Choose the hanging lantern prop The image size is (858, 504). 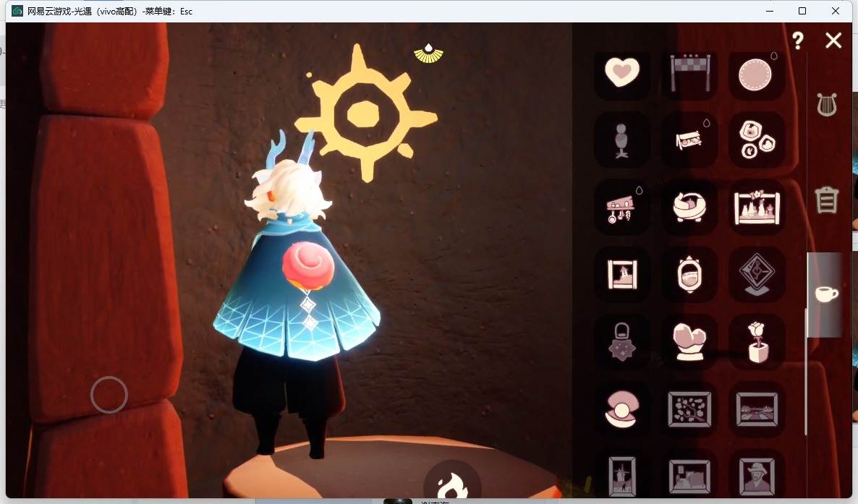[x=621, y=342]
